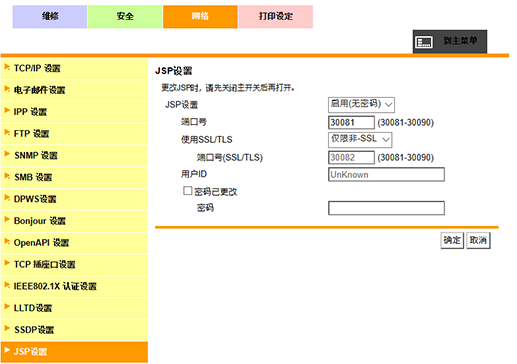The image size is (517, 364).
Task: Open the 维修 tab
Action: (x=50, y=16)
